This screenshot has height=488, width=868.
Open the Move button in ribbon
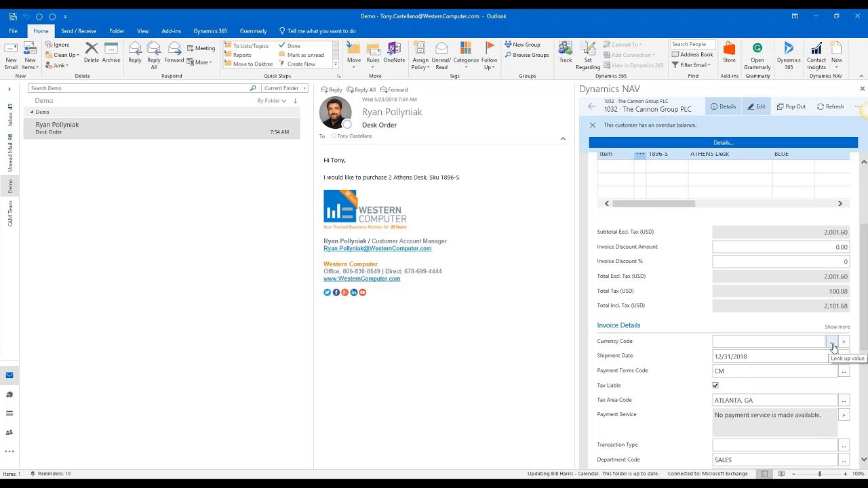[x=354, y=55]
